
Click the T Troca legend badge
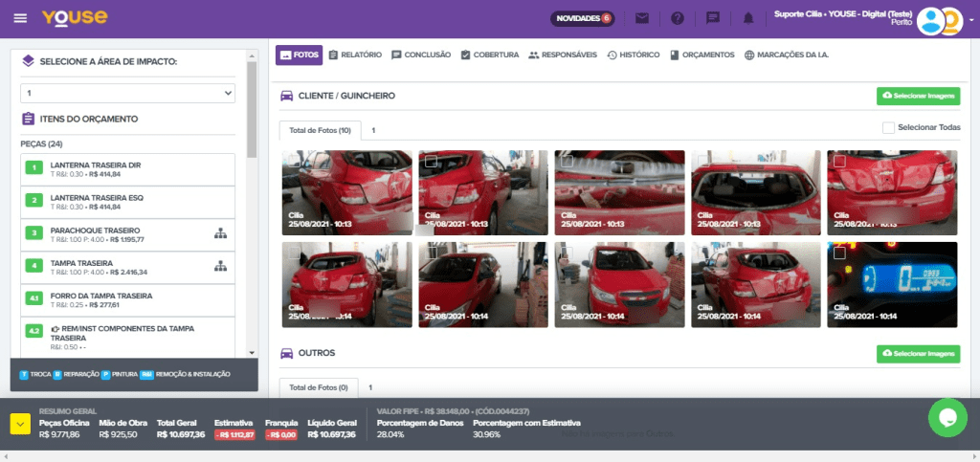(24, 375)
